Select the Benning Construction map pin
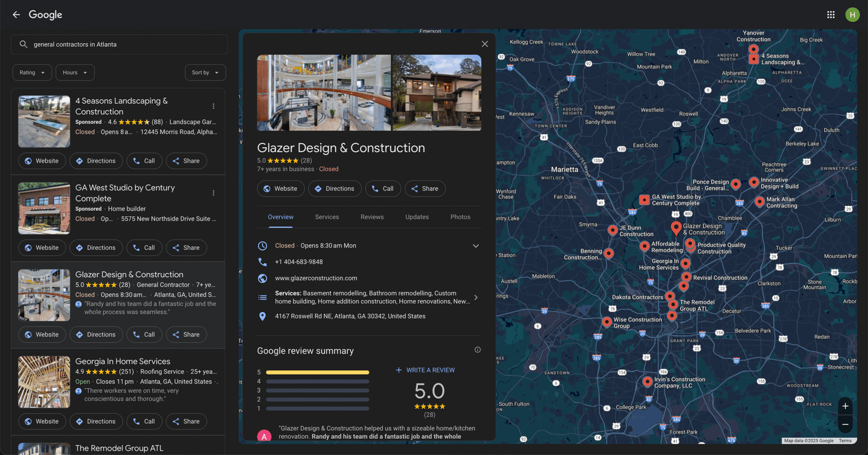868x455 pixels. pyautogui.click(x=609, y=254)
